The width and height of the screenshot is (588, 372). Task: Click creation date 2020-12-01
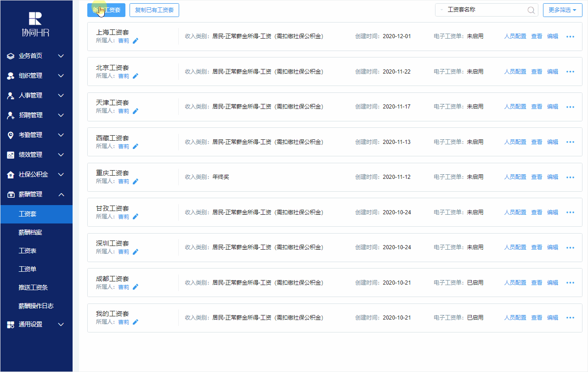[396, 36]
